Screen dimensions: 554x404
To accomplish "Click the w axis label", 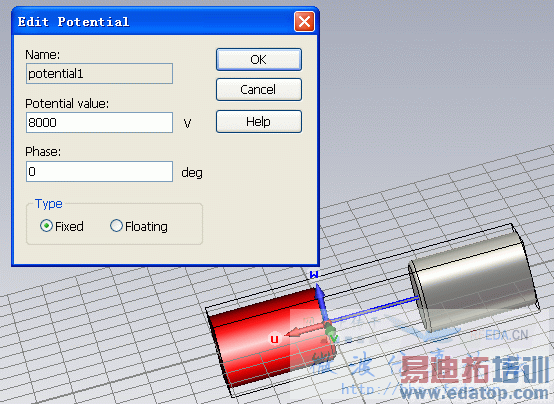I will 314,275.
